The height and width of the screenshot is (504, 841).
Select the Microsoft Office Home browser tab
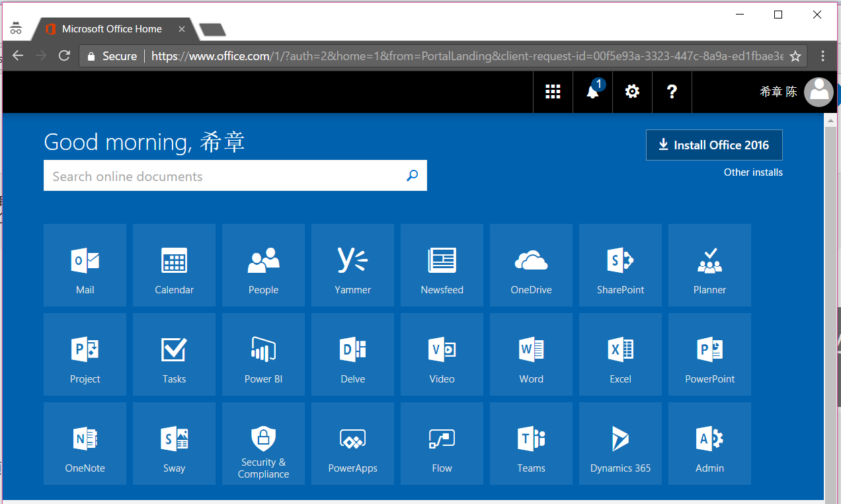click(x=112, y=29)
